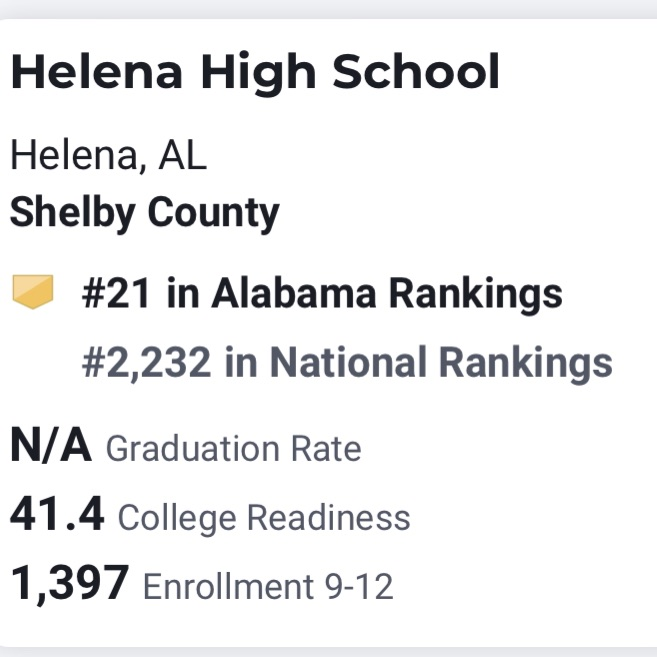
Task: Click the Graduation Rate label
Action: (233, 449)
